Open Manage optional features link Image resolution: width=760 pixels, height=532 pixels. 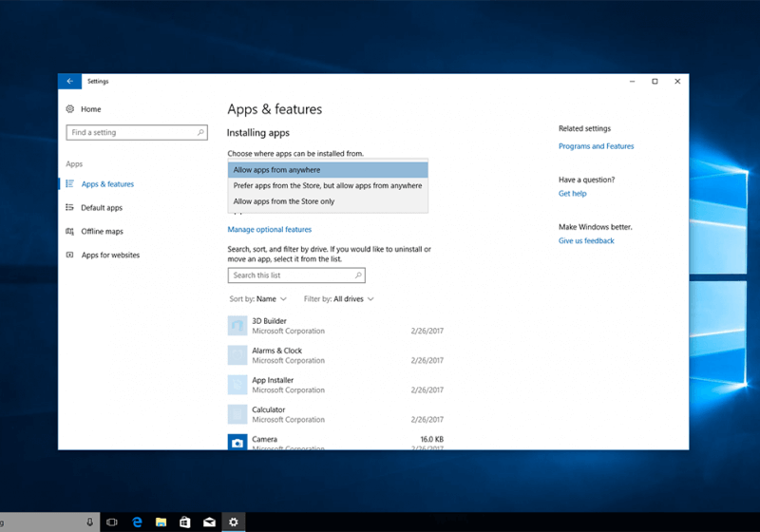(x=270, y=229)
